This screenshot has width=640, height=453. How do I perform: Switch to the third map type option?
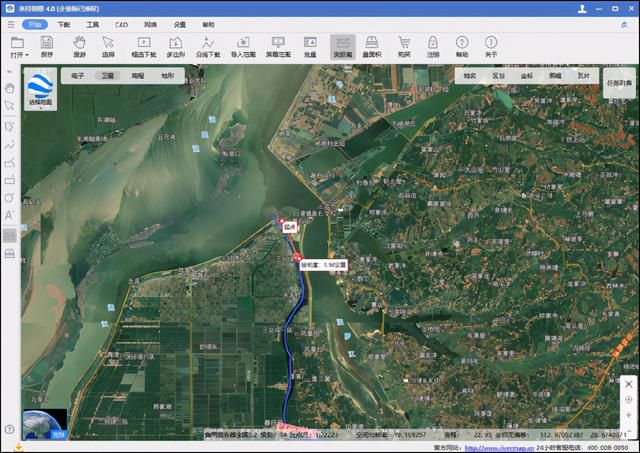[x=138, y=76]
